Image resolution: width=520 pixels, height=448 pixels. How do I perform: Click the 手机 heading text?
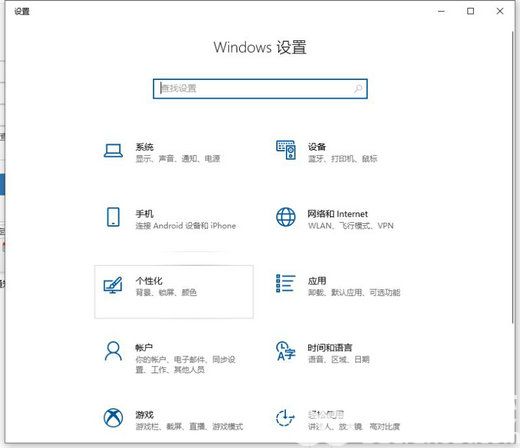[144, 214]
